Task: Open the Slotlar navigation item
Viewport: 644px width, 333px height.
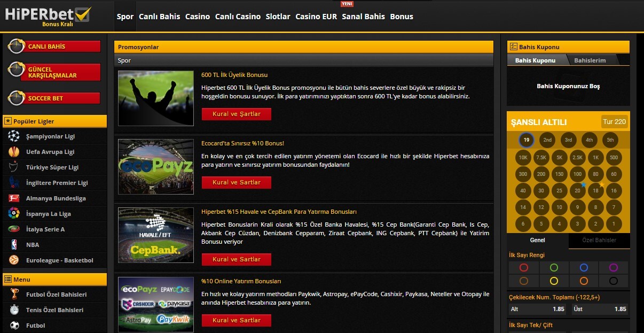Action: point(278,17)
